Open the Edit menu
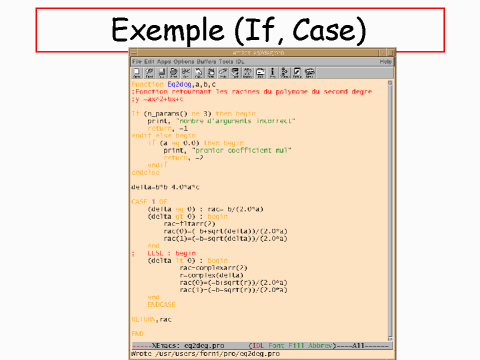The width and height of the screenshot is (480, 360). pyautogui.click(x=149, y=62)
